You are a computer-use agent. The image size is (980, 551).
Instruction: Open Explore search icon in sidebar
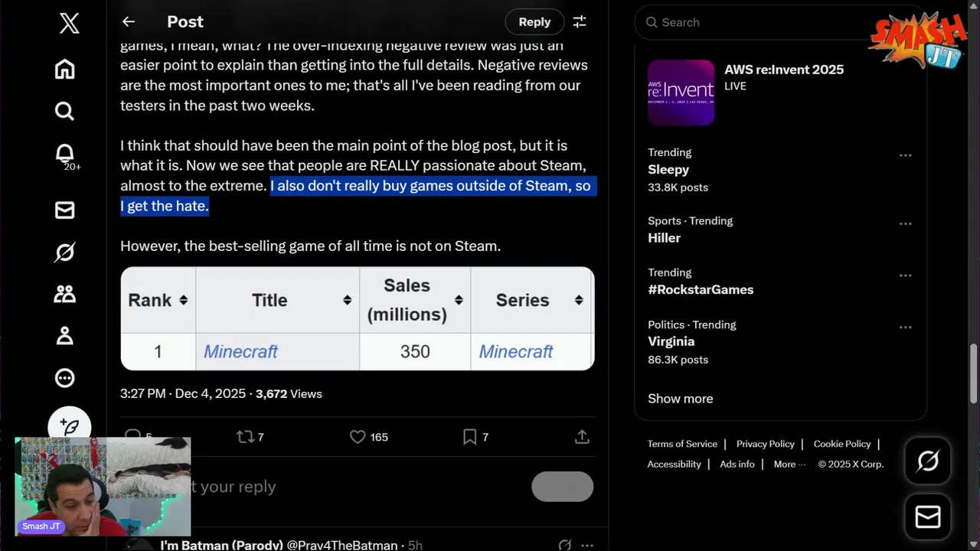click(x=65, y=112)
